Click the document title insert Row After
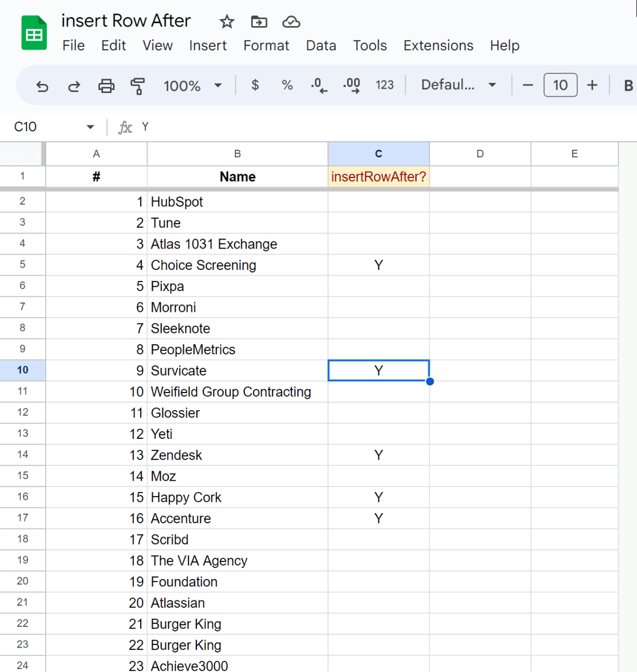 [x=126, y=21]
